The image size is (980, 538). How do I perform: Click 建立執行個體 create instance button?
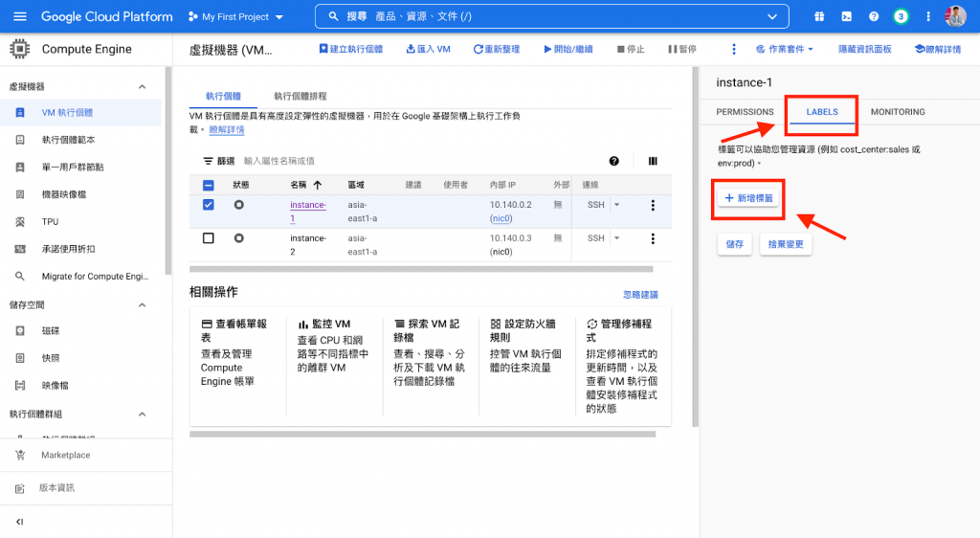(350, 49)
